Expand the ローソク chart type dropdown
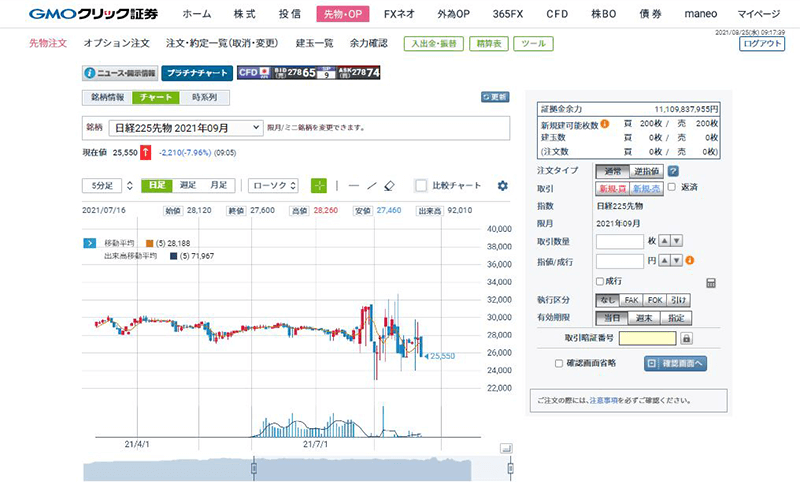The width and height of the screenshot is (800, 482). [273, 185]
